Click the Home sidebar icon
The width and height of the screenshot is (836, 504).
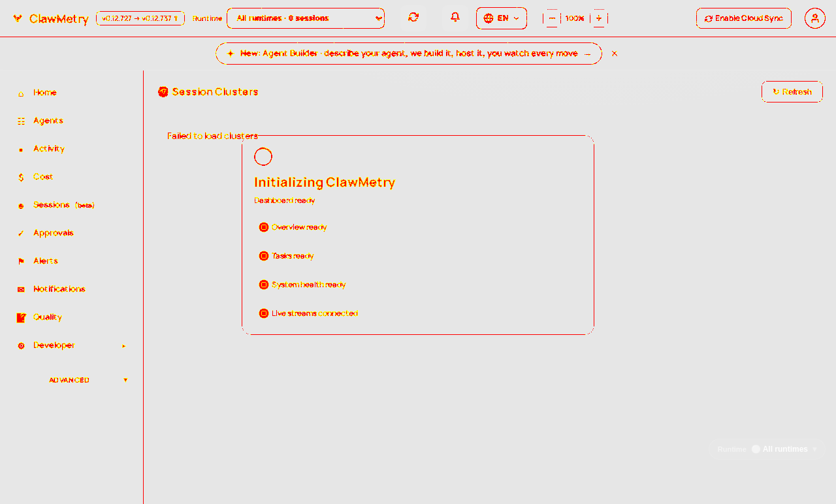pyautogui.click(x=21, y=93)
